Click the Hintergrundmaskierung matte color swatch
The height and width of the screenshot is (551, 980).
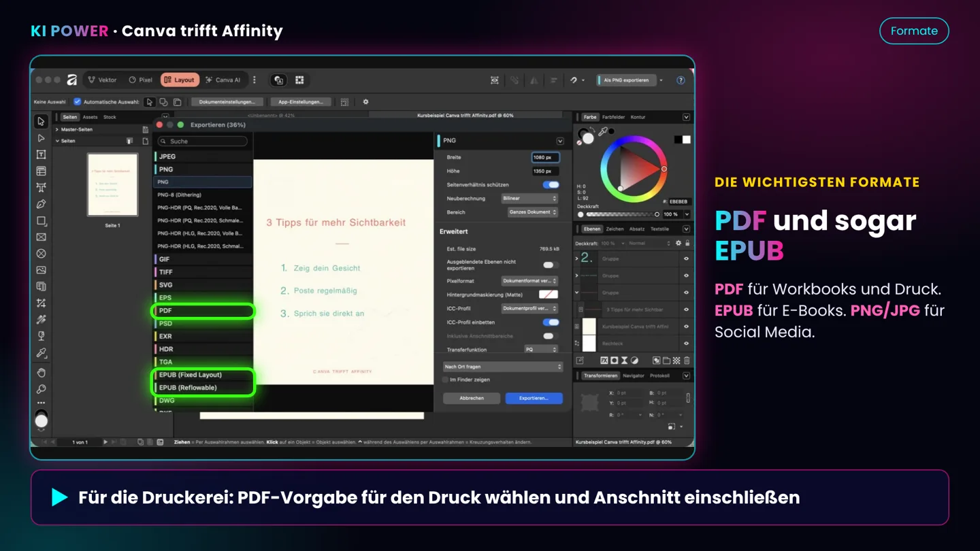tap(549, 295)
